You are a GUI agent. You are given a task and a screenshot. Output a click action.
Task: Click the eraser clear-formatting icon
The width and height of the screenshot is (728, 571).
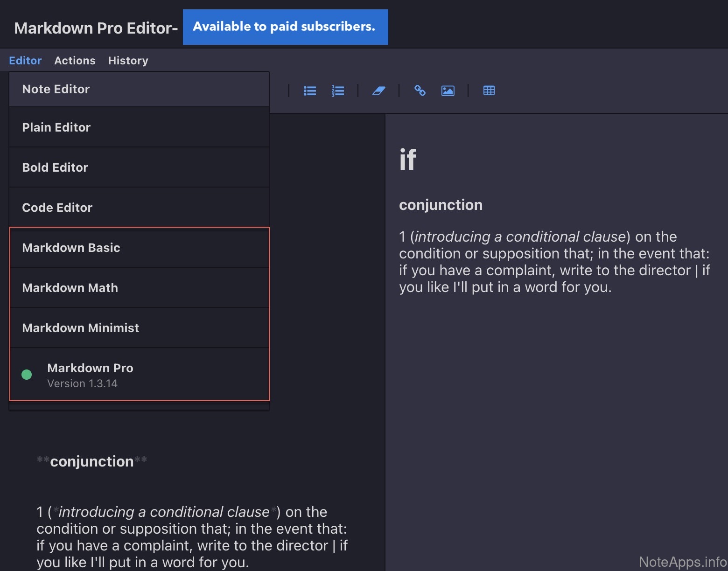click(378, 91)
